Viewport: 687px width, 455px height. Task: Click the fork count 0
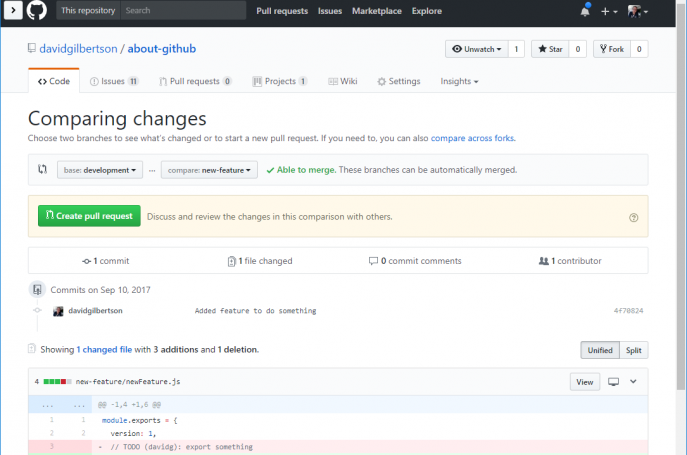(x=639, y=49)
